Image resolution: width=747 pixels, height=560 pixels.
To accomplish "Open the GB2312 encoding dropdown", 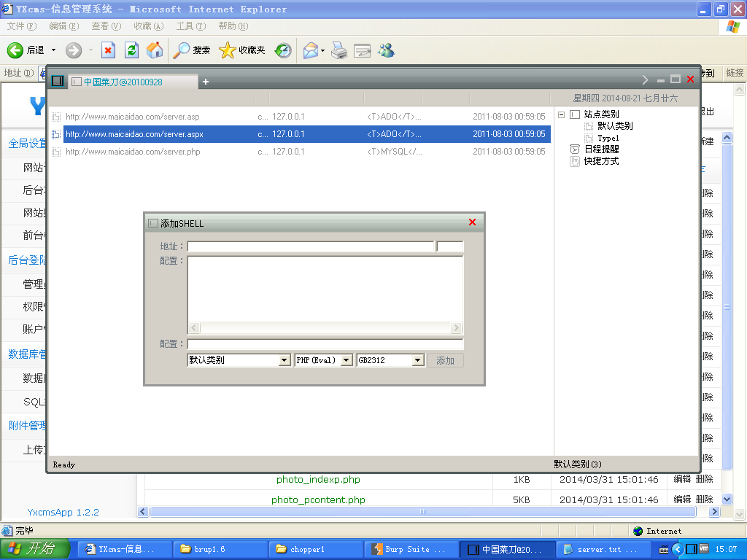I will (x=417, y=360).
